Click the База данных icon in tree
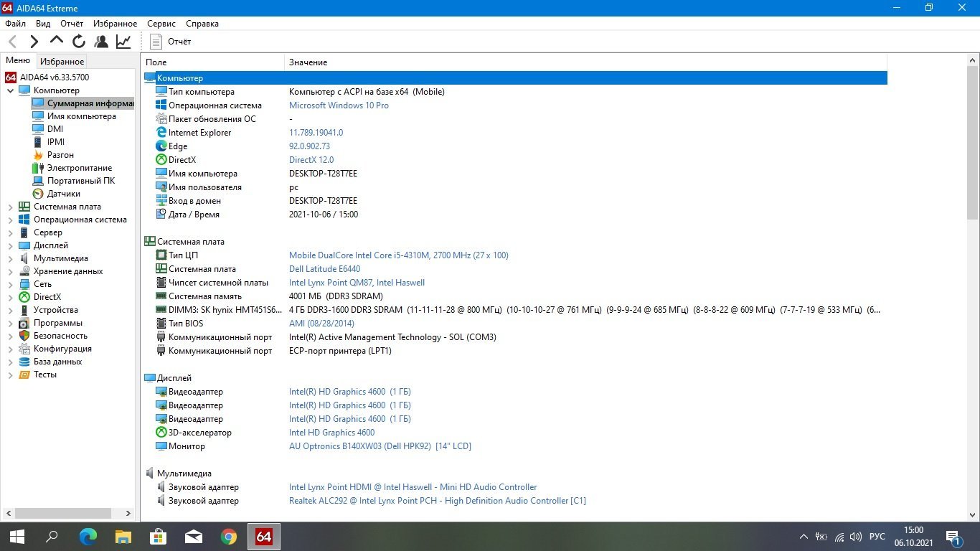Screen dimensions: 980x551 [24, 362]
